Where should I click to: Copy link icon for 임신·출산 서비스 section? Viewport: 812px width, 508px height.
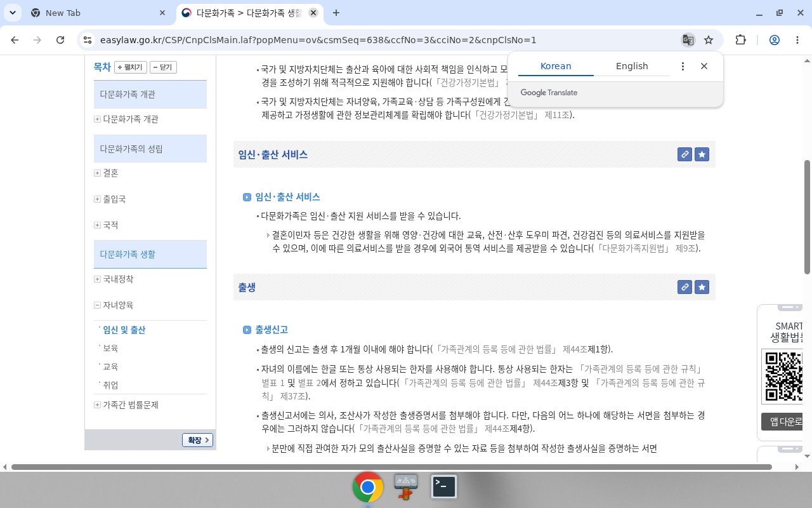tap(684, 154)
